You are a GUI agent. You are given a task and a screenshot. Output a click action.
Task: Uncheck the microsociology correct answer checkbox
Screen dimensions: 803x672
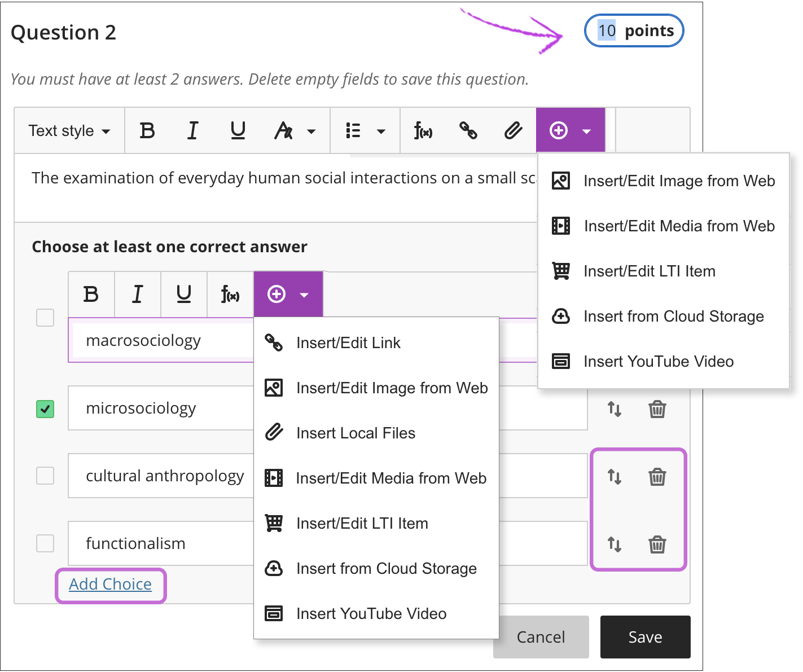(x=45, y=409)
